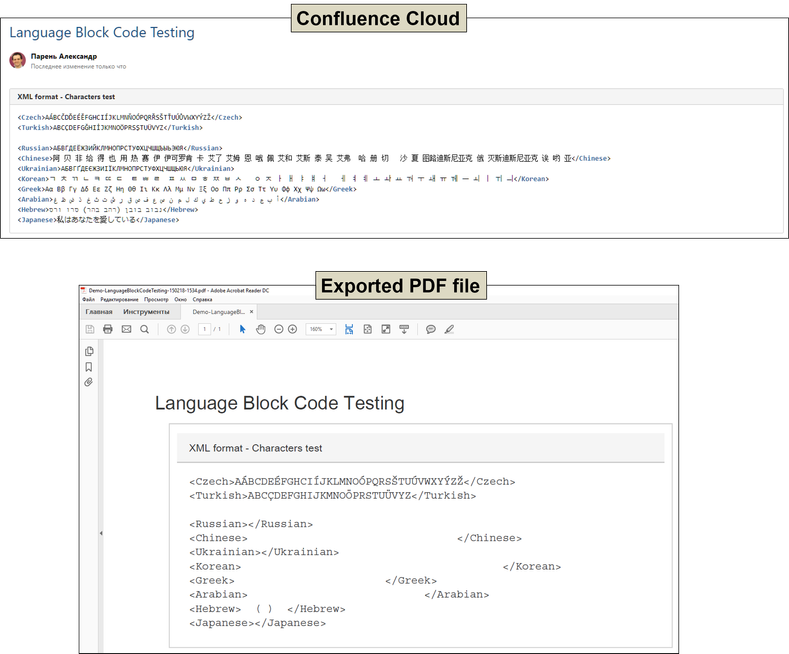789x654 pixels.
Task: Click the read mode download-bar icon
Action: pyautogui.click(x=404, y=329)
